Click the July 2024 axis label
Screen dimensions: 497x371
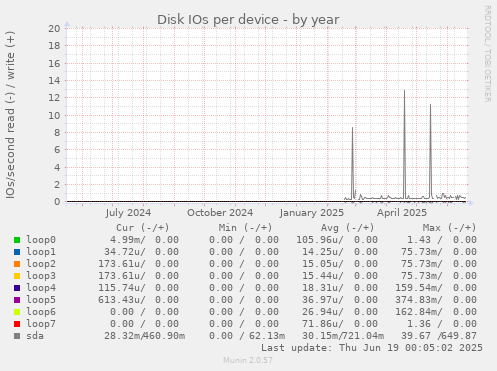(128, 213)
